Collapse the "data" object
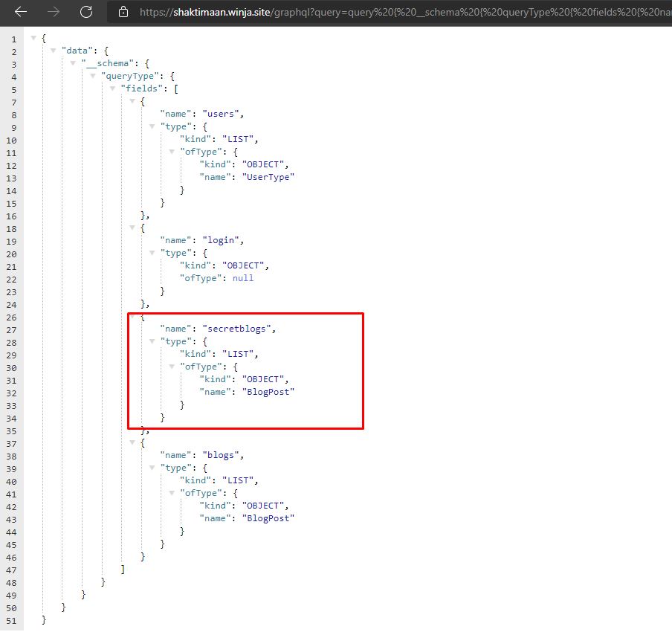This screenshot has height=632, width=672. [x=53, y=51]
